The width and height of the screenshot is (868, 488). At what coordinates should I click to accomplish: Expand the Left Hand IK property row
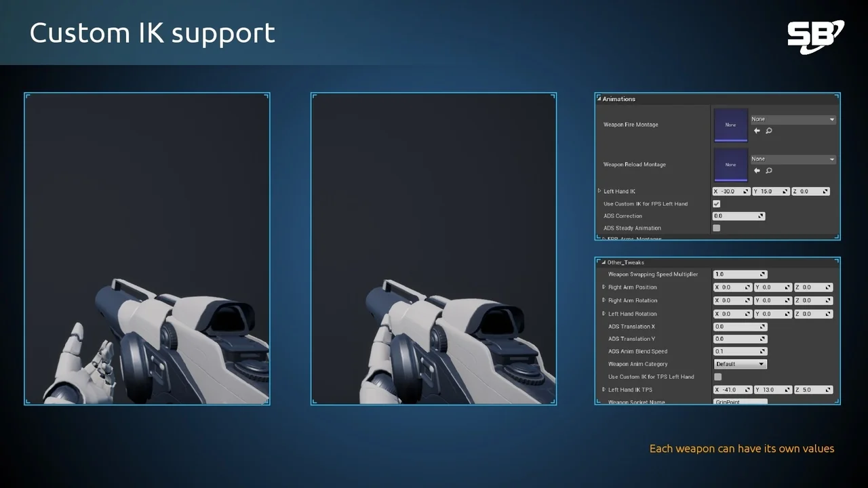(599, 191)
